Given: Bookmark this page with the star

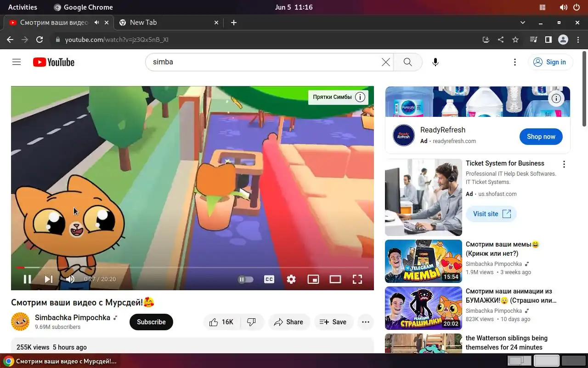Looking at the screenshot, I should (515, 40).
